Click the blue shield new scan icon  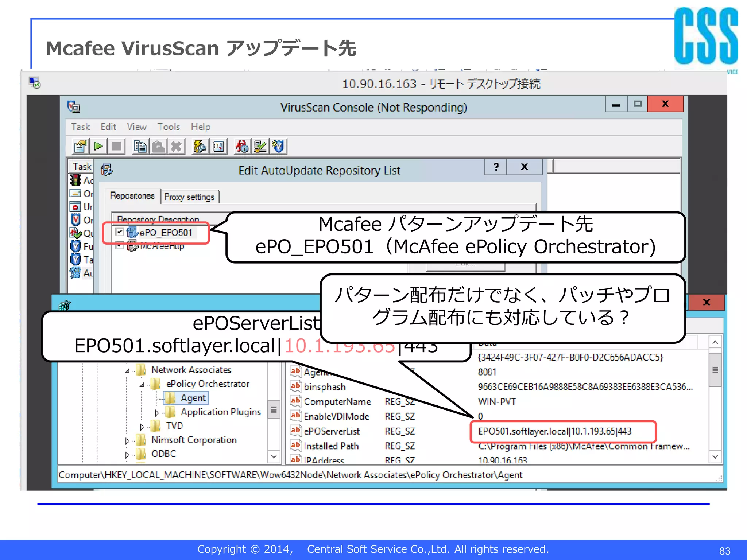tap(278, 147)
